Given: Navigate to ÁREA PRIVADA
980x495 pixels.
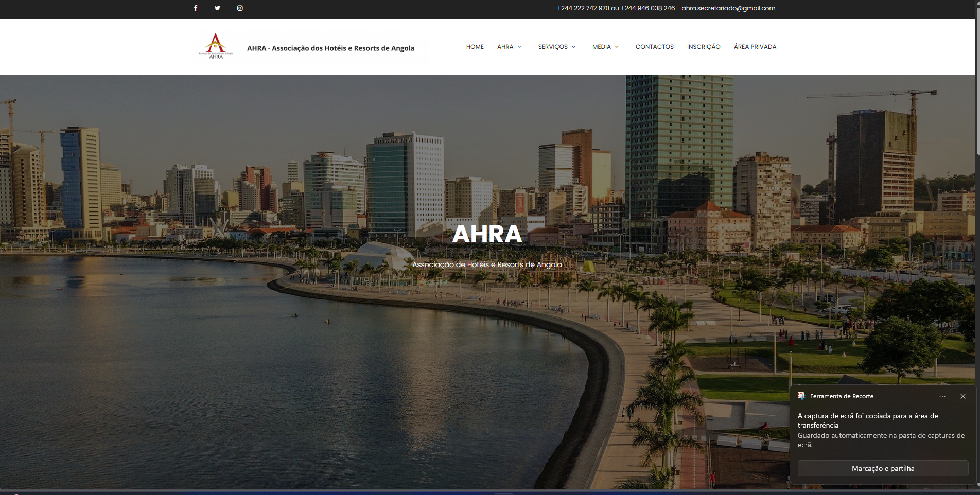Looking at the screenshot, I should pyautogui.click(x=755, y=47).
